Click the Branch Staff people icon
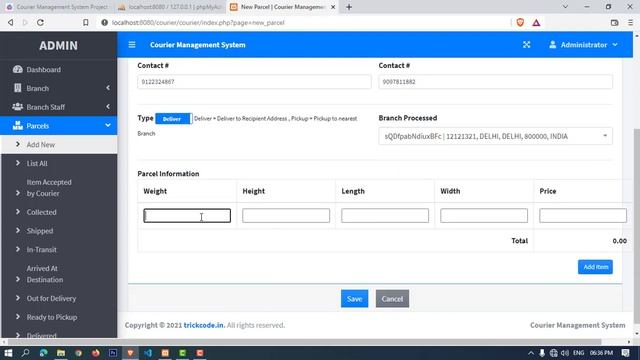 18,107
